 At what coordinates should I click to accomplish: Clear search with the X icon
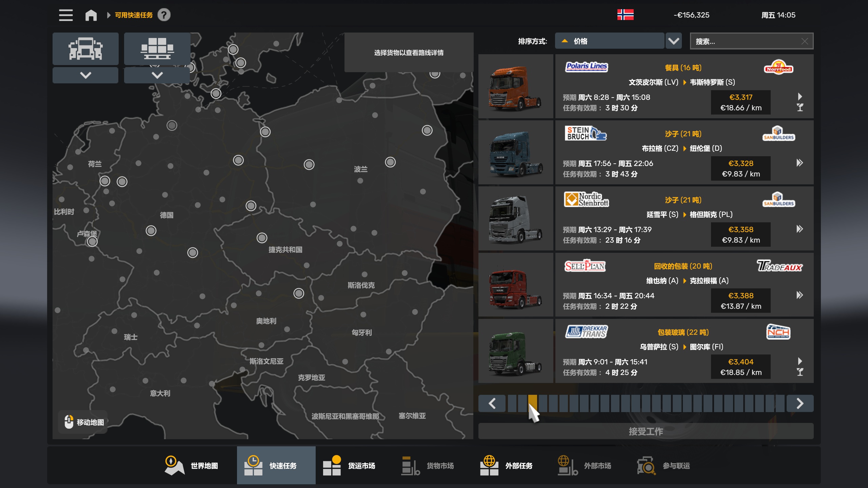[x=805, y=41]
